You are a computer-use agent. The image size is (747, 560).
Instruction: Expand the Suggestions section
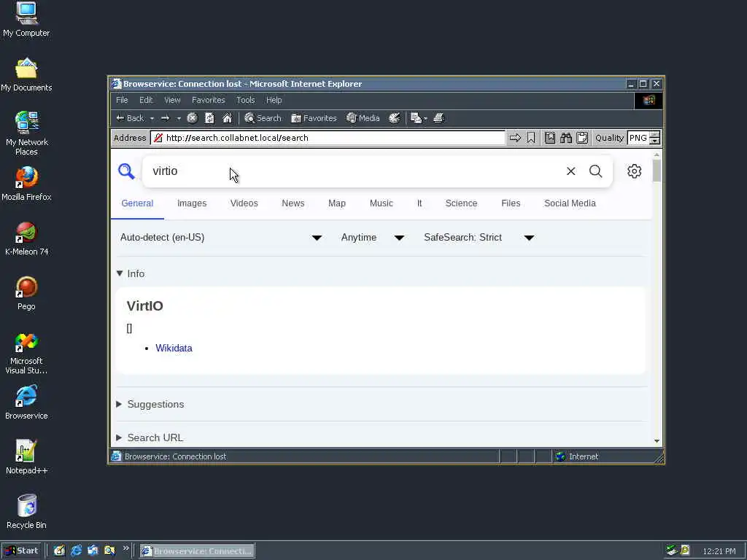[150, 404]
